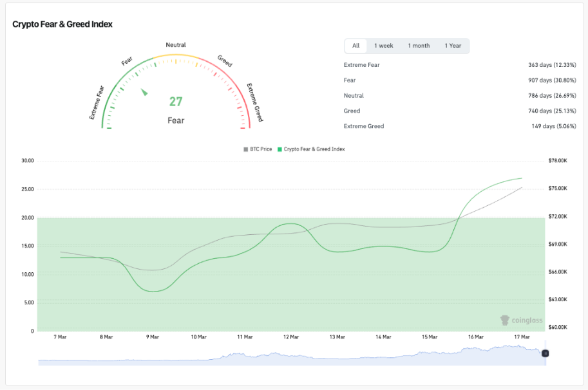The image size is (588, 390).
Task: Toggle the BTC Price legend series
Action: pos(258,149)
